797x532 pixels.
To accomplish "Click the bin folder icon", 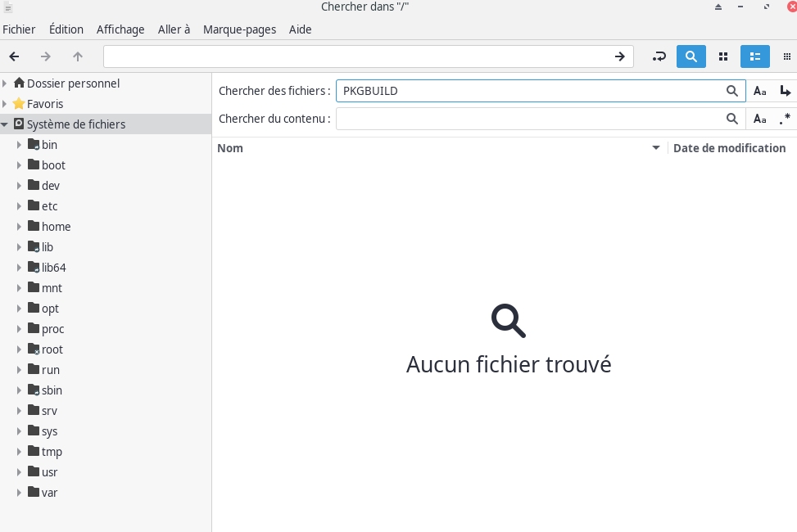I will [34, 144].
